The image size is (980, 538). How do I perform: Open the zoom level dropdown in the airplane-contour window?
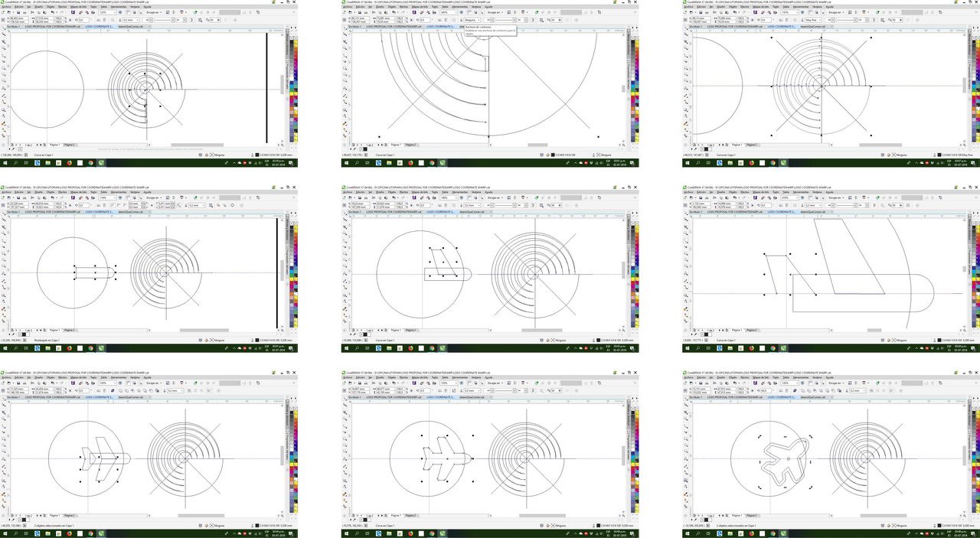pyautogui.click(x=790, y=383)
